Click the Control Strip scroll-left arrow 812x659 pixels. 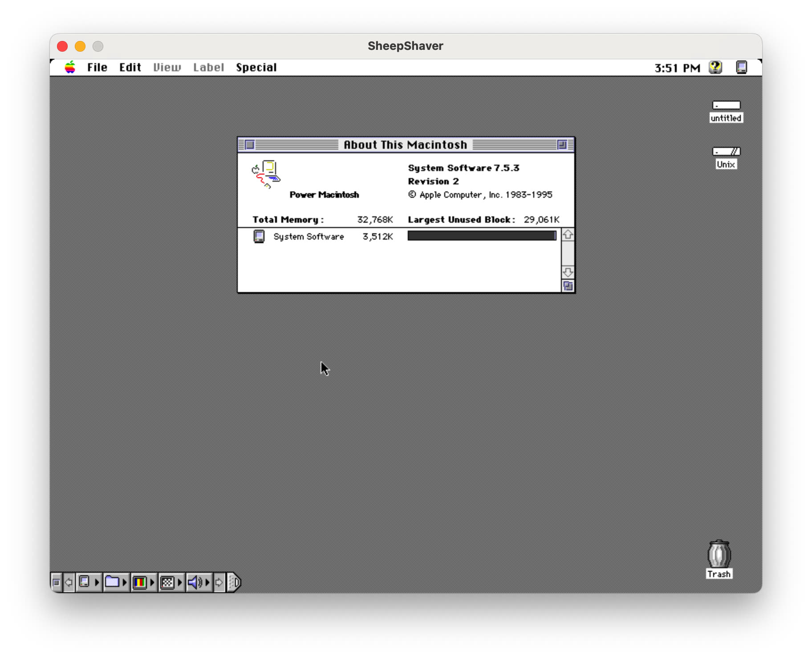(69, 582)
